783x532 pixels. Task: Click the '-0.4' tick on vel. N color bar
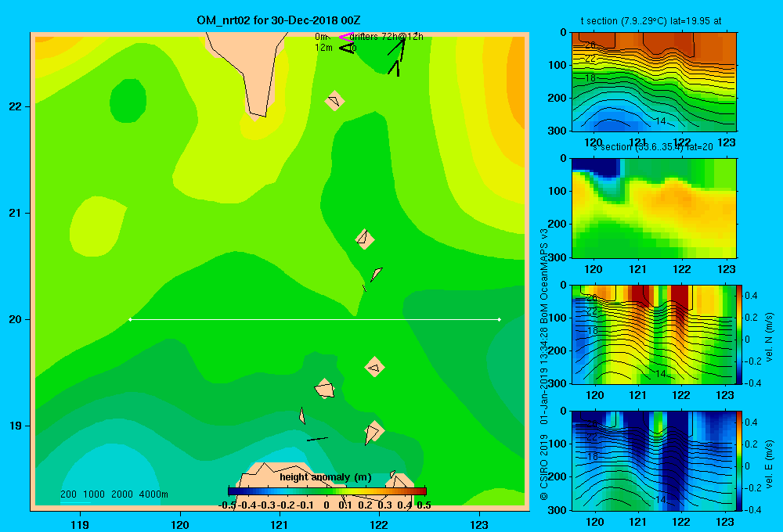(752, 383)
